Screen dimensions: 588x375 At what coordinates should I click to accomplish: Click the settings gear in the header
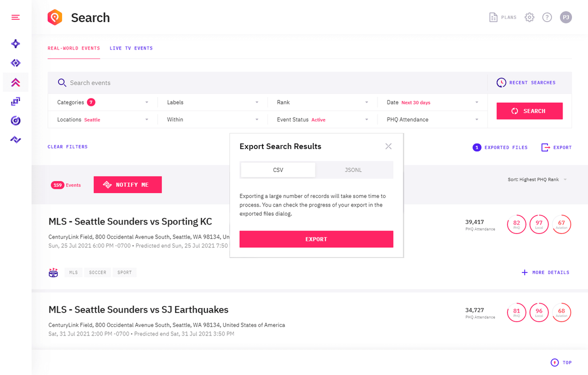click(x=529, y=16)
